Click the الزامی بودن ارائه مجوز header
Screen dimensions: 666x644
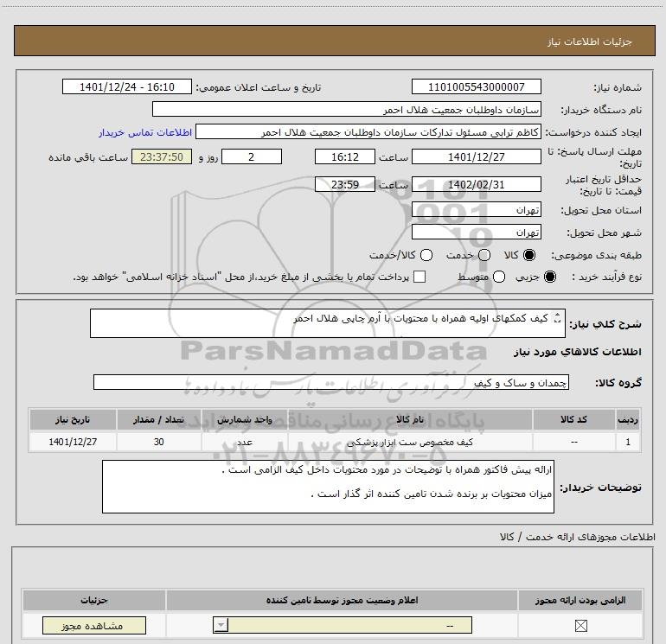coord(580,600)
